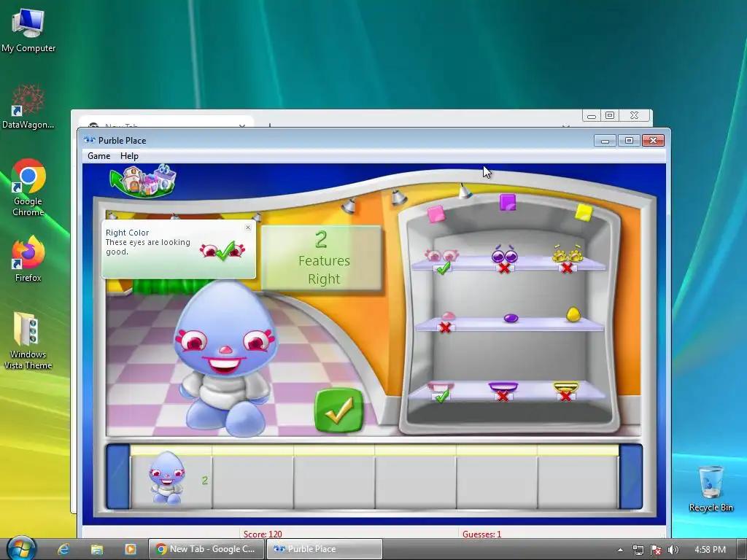Click the Purble Place home village icon
This screenshot has width=747, height=560.
click(143, 181)
